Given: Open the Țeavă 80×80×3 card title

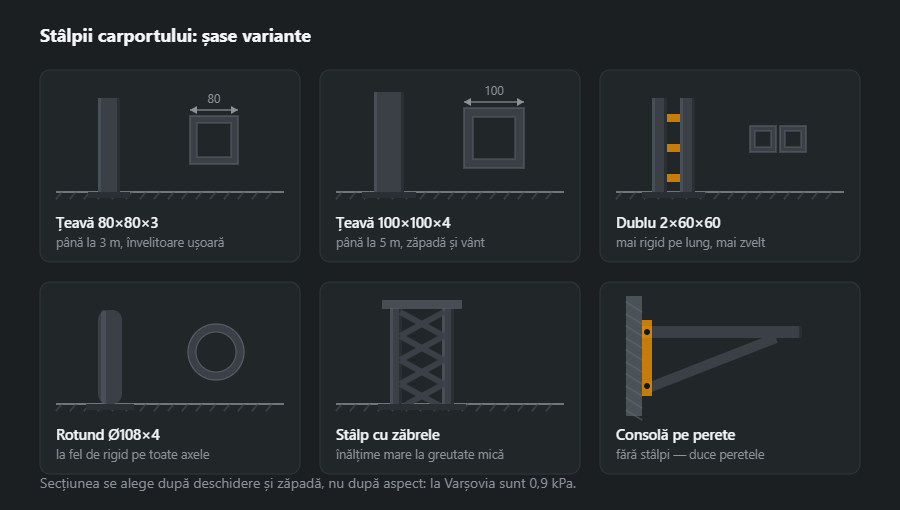Looking at the screenshot, I should point(107,223).
